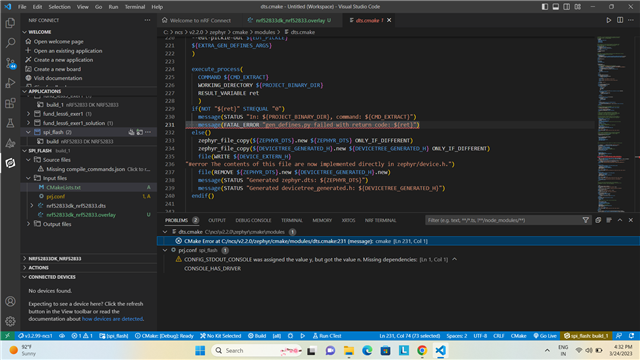
Task: Open the File menu
Action: [22, 7]
